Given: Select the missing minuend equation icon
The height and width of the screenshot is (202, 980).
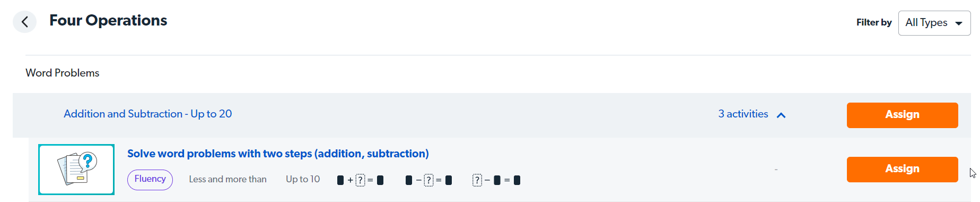Looking at the screenshot, I should pyautogui.click(x=496, y=180).
